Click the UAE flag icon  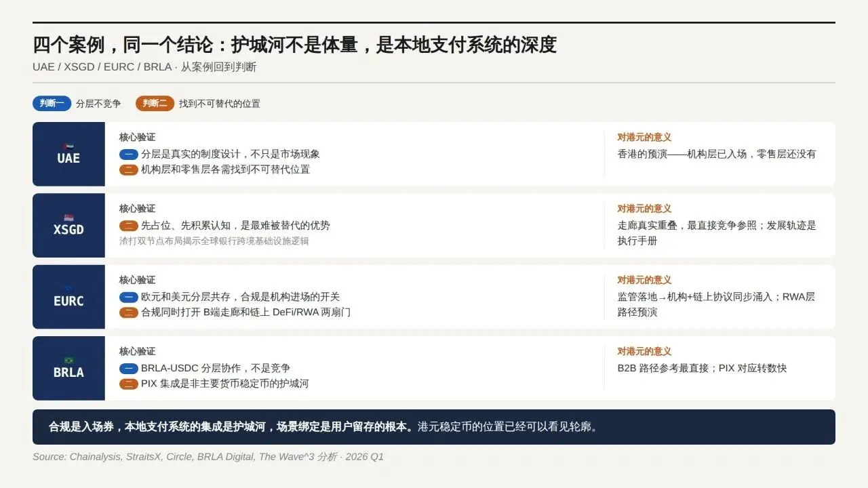tap(68, 146)
